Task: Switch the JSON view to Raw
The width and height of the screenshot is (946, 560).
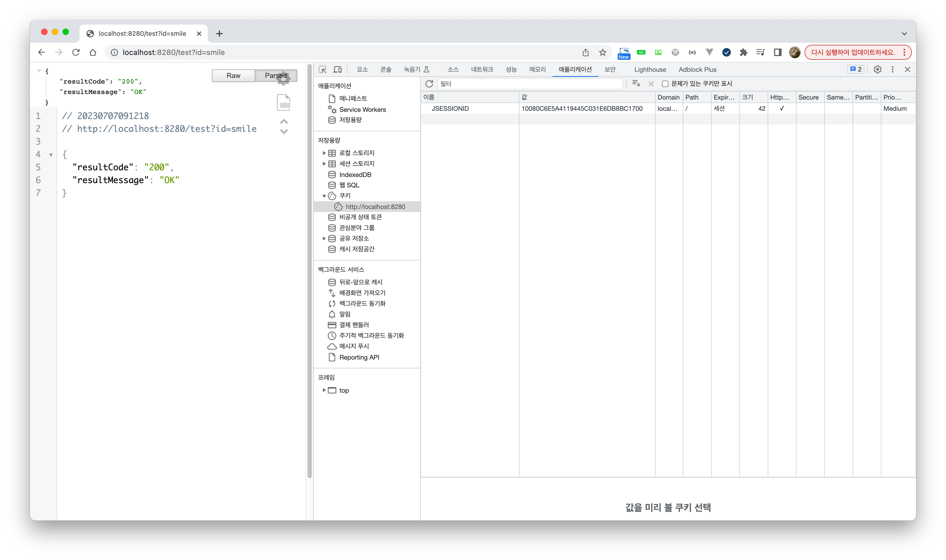Action: (x=233, y=76)
